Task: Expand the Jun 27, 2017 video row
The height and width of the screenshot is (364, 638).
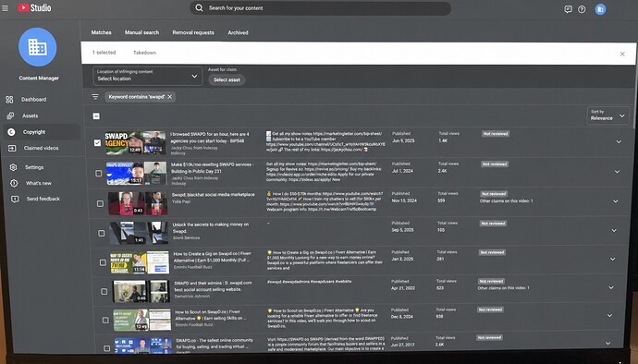Action: coord(607,344)
